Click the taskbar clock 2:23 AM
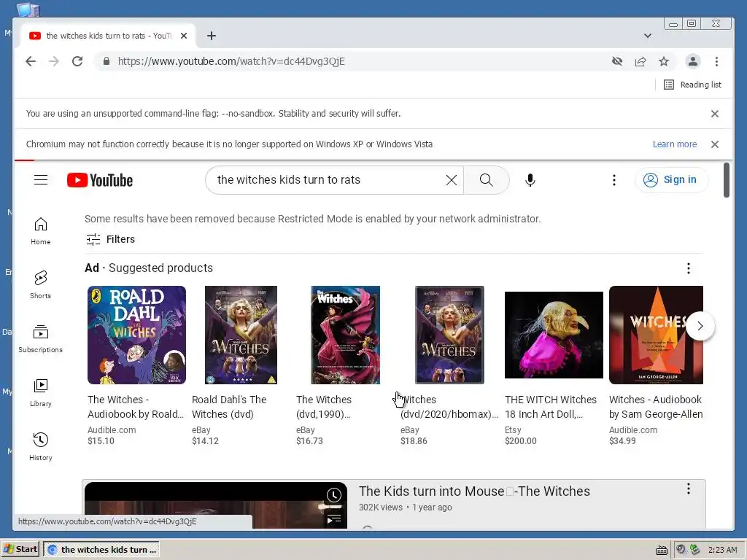 click(722, 550)
